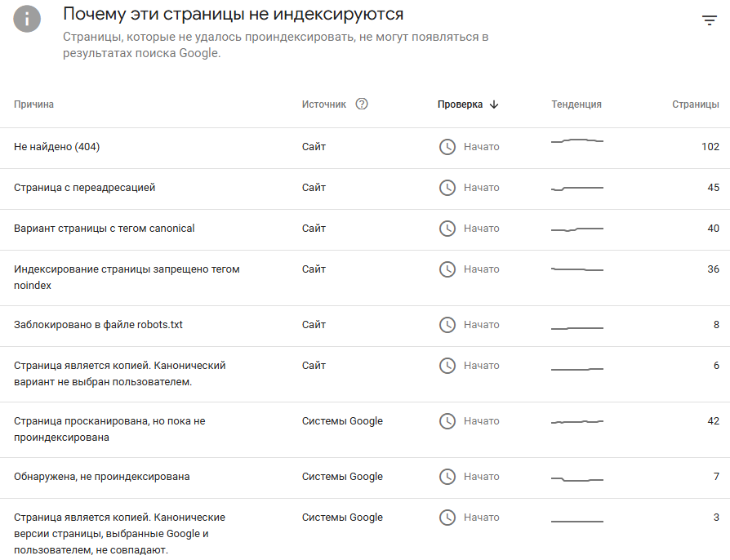Click the 42 pages count value
The width and height of the screenshot is (730, 560).
(x=713, y=420)
